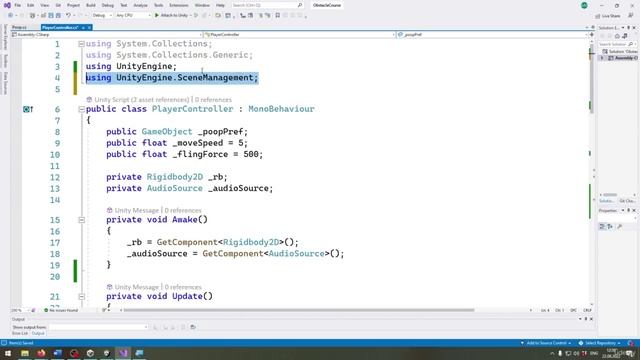The height and width of the screenshot is (360, 640).
Task: Click the '0 references' CodeLens link above PlayerController class
Action: pyautogui.click(x=213, y=100)
